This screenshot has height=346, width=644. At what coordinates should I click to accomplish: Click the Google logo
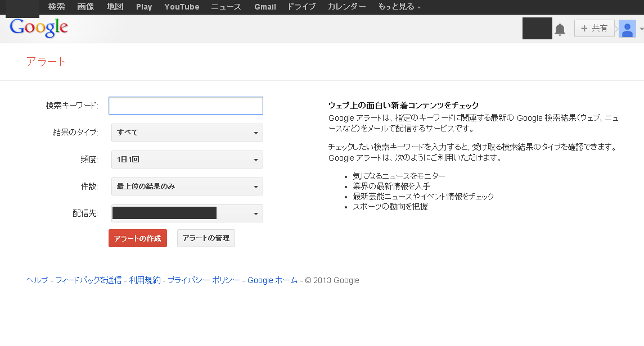tap(39, 28)
